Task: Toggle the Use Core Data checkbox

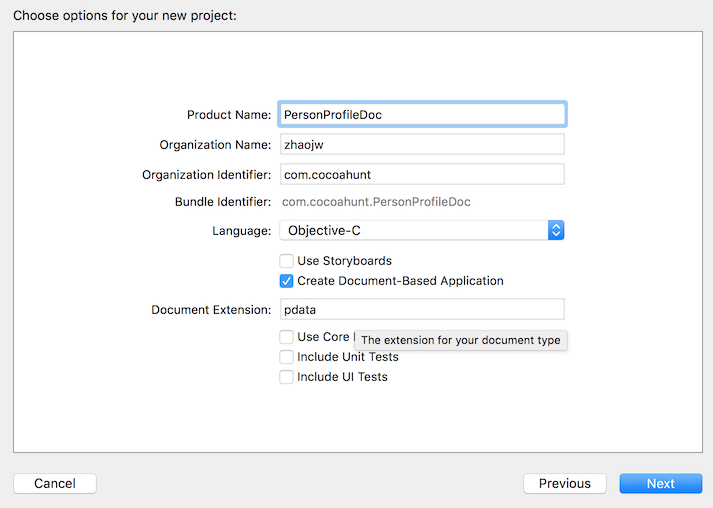Action: pyautogui.click(x=287, y=337)
